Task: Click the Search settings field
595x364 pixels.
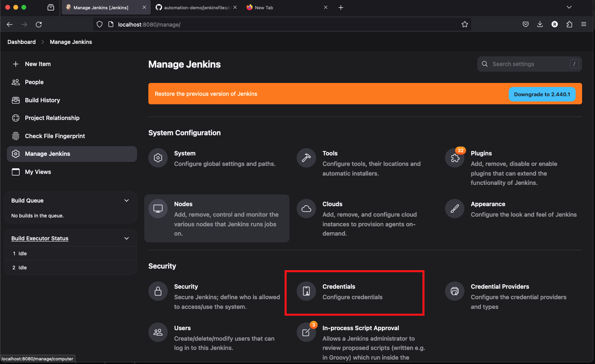Action: point(530,64)
